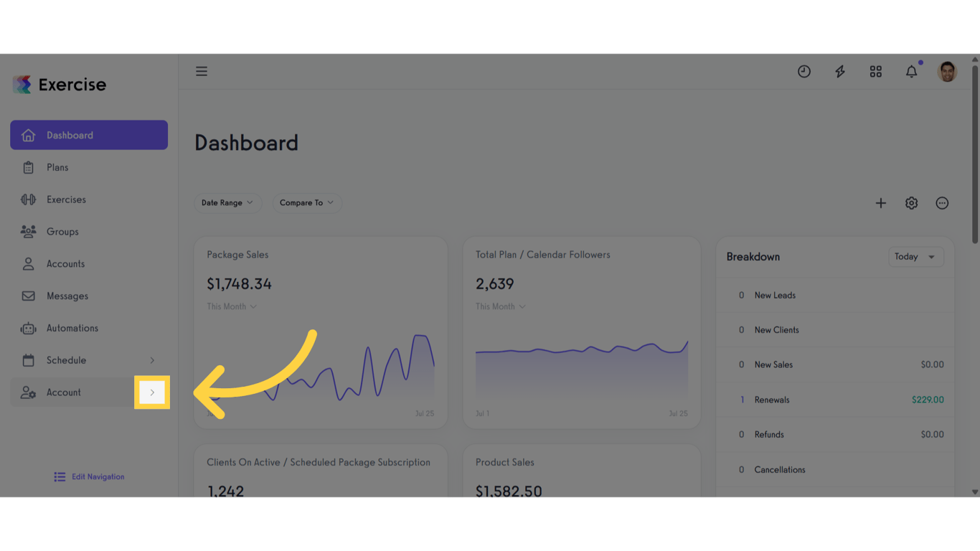
Task: Open the user profile avatar
Action: pyautogui.click(x=947, y=71)
